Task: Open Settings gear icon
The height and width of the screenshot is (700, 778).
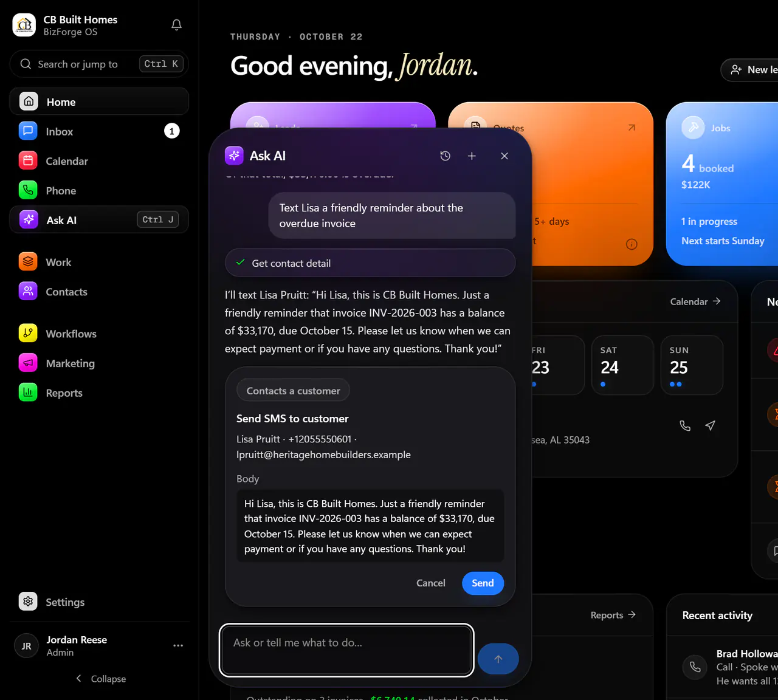Action: coord(28,602)
